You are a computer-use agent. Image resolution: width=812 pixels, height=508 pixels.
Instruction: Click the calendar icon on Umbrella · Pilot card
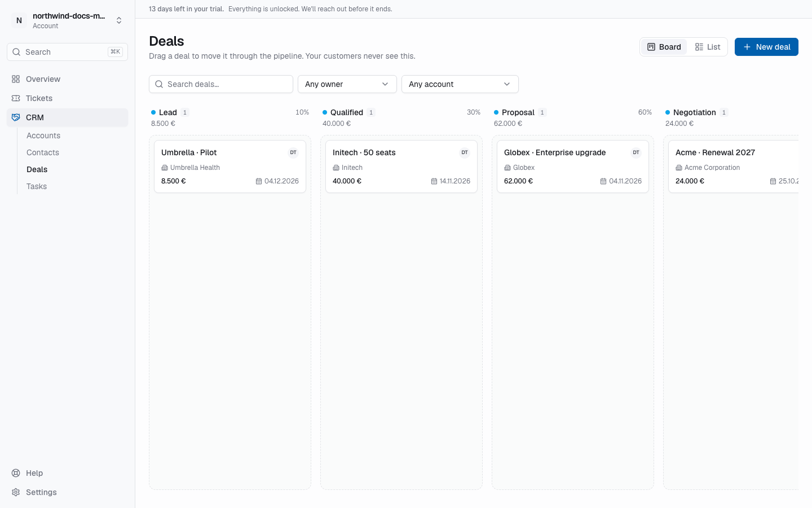pos(259,181)
